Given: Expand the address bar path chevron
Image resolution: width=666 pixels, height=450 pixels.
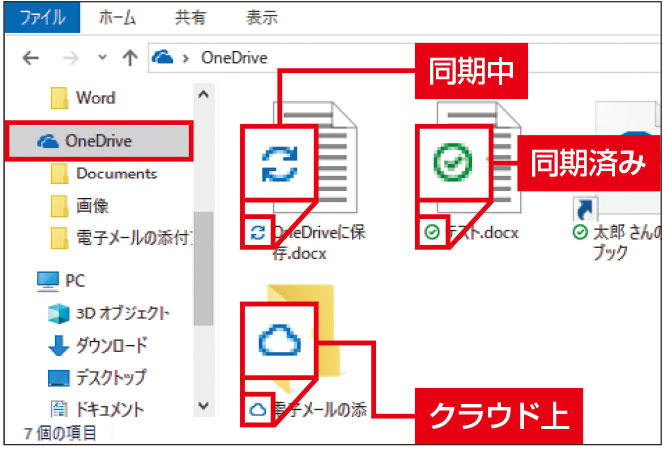Looking at the screenshot, I should 186,58.
